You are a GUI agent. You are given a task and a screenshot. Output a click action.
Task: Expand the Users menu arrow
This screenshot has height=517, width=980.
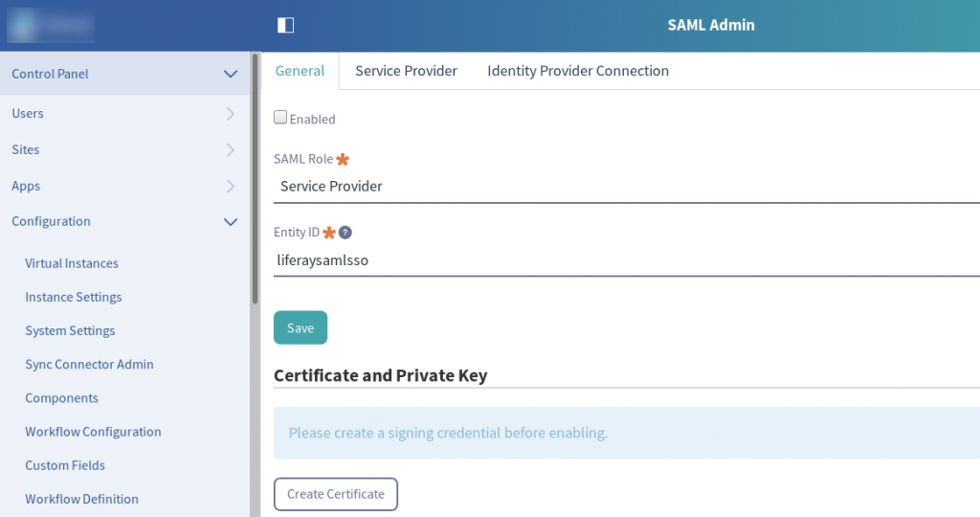click(x=230, y=113)
